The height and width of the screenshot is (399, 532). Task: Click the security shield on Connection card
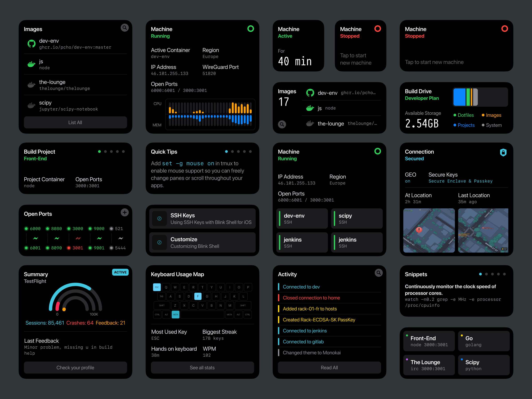pyautogui.click(x=504, y=153)
